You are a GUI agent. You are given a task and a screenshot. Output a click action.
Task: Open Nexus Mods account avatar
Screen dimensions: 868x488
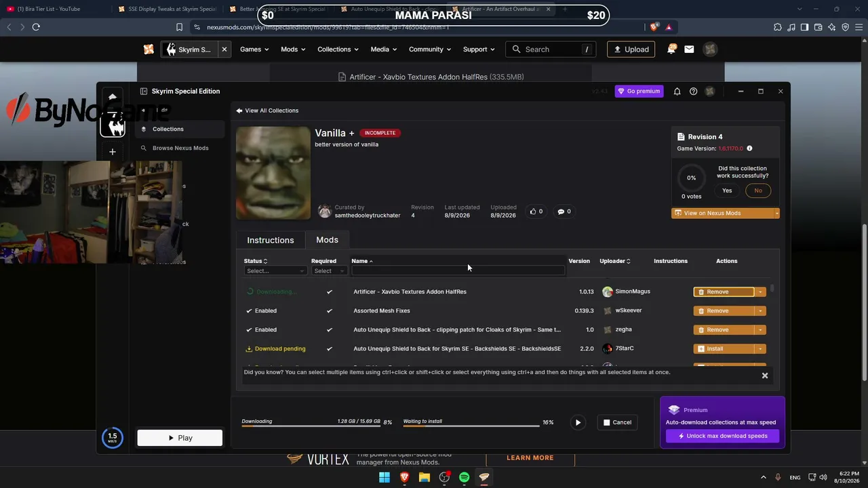(x=709, y=49)
